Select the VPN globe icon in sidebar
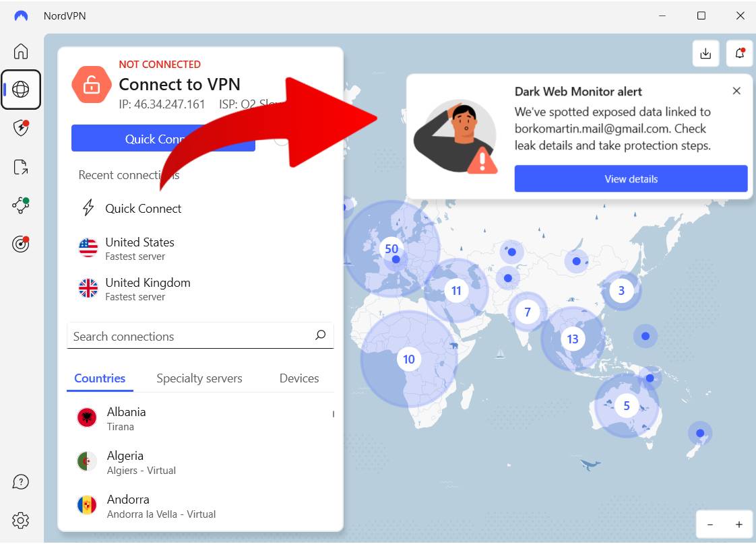 point(21,89)
